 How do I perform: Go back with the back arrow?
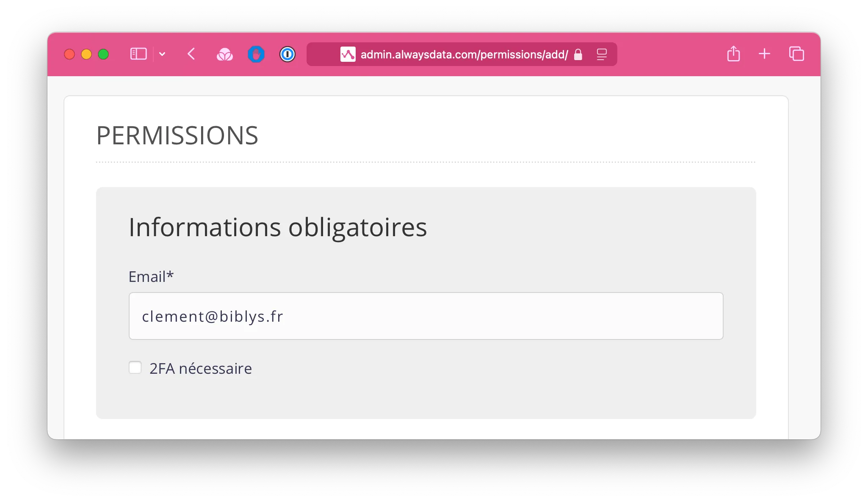[191, 54]
